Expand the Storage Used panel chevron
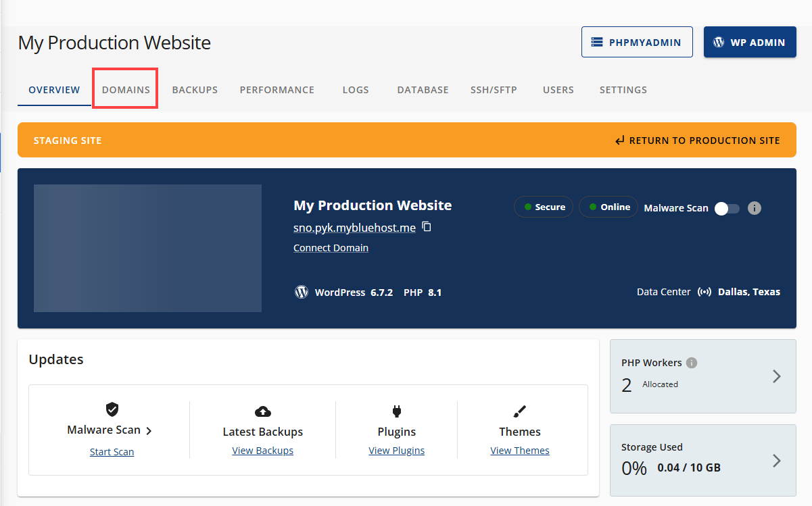The width and height of the screenshot is (812, 506). [x=776, y=461]
